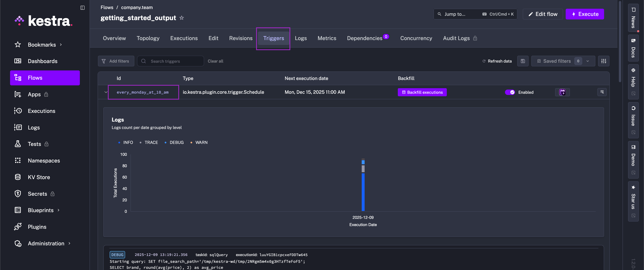Open the Plugins sidebar item

pos(37,227)
